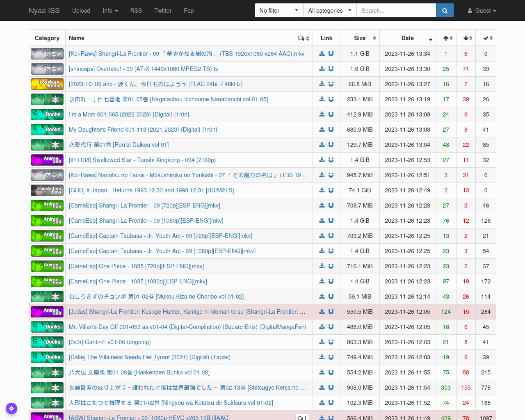Open comments bubble on ASW Shangri-La Frontier row
Image resolution: width=525 pixels, height=420 pixels.
point(302,418)
